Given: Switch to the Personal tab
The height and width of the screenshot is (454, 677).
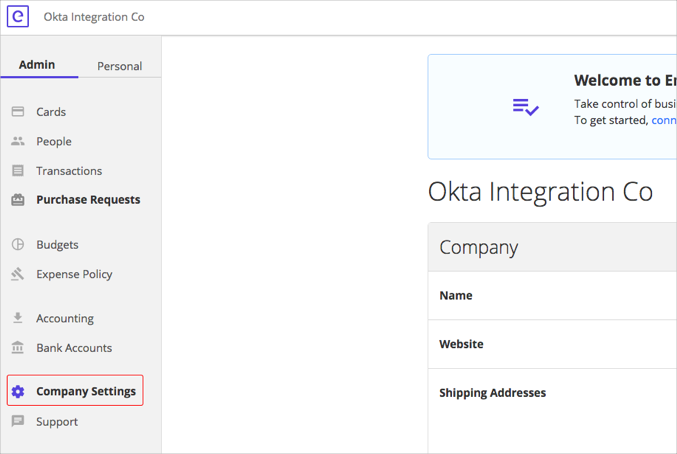Looking at the screenshot, I should (x=119, y=66).
